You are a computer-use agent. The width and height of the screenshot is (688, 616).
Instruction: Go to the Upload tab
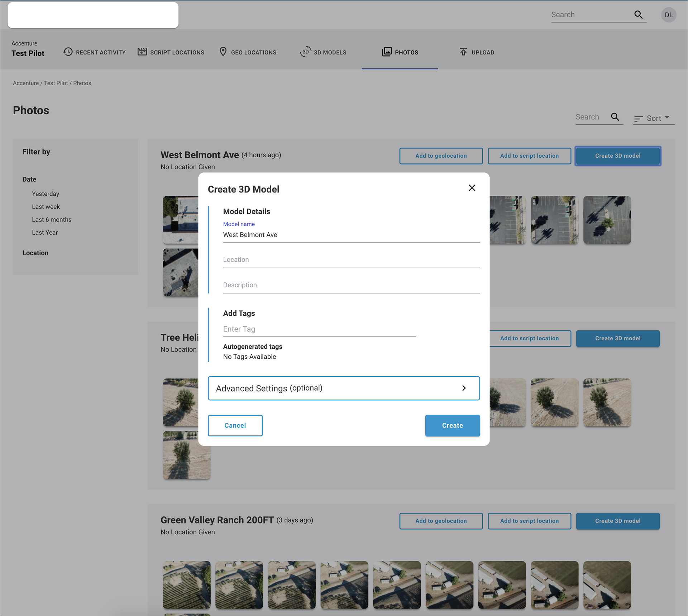click(x=477, y=52)
